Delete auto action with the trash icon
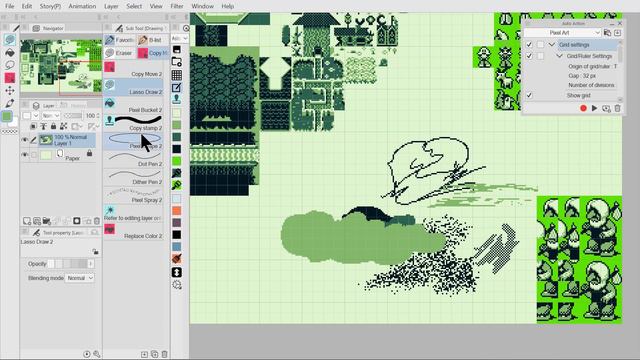640x360 pixels. coord(617,108)
